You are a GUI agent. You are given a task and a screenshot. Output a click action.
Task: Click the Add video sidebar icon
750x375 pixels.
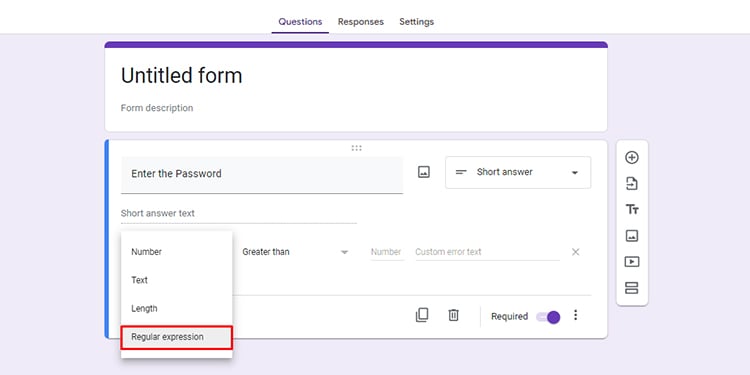(x=632, y=262)
